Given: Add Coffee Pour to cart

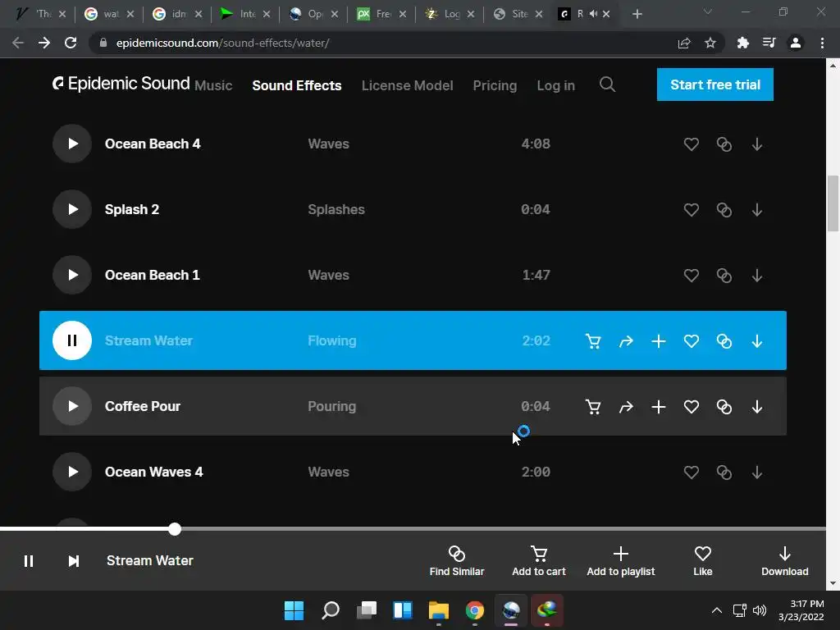Looking at the screenshot, I should tap(593, 407).
